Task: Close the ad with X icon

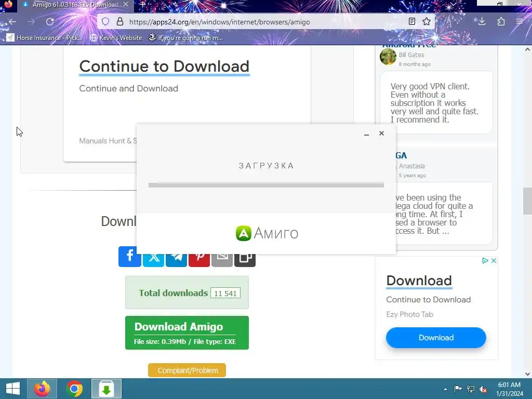Action: (494, 261)
